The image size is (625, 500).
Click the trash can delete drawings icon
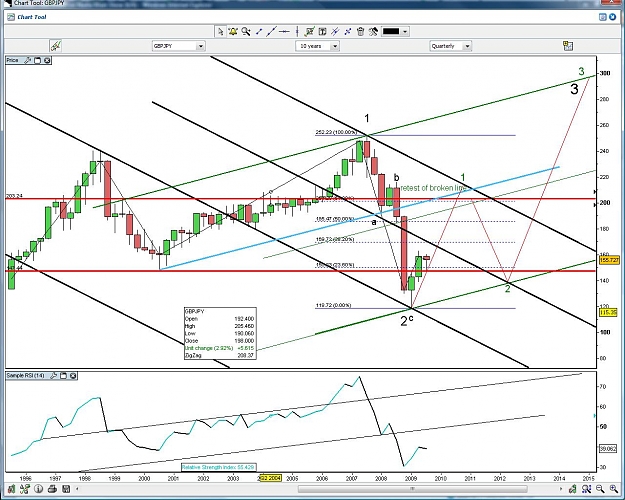(360, 31)
